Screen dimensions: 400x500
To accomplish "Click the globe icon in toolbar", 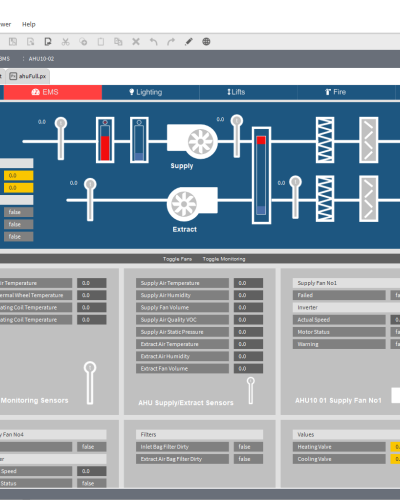I will pyautogui.click(x=206, y=42).
